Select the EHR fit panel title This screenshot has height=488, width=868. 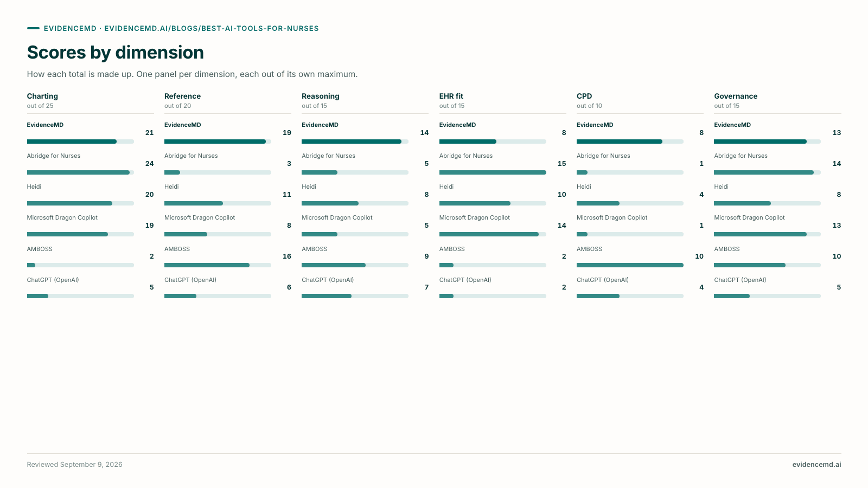[451, 96]
